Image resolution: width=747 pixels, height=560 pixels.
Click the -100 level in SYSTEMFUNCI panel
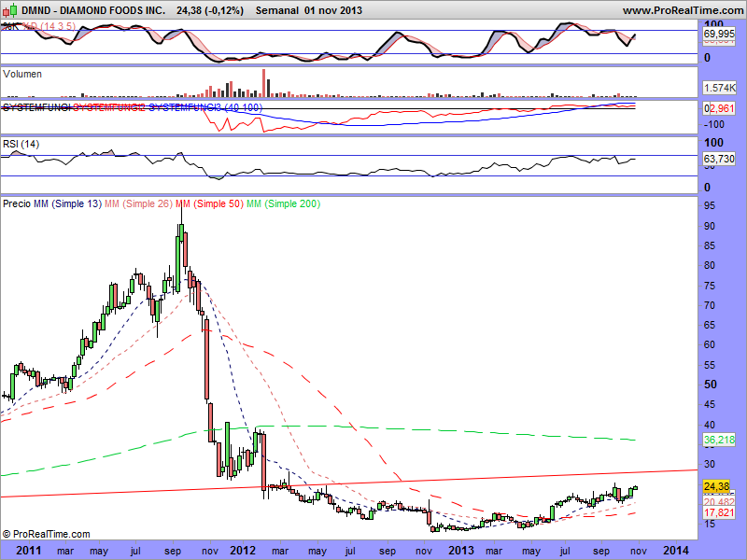coord(713,124)
